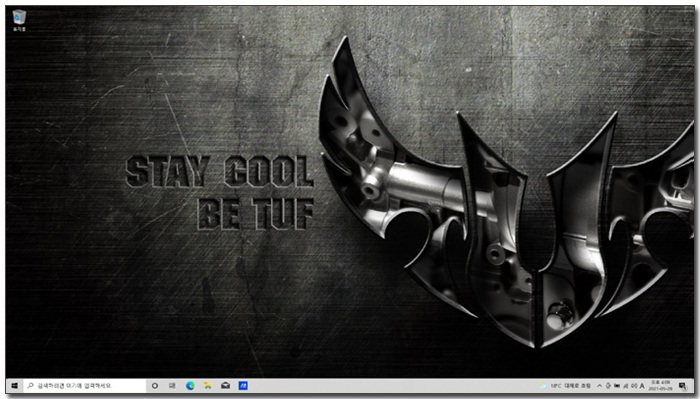Viewport: 700px width, 399px height.
Task: Open the battery status tray icon
Action: pyautogui.click(x=617, y=386)
